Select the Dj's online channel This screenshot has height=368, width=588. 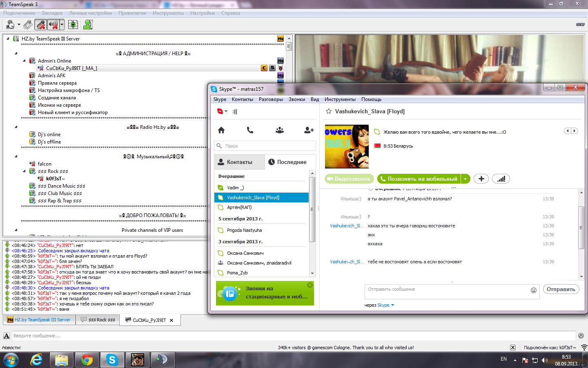coord(49,134)
